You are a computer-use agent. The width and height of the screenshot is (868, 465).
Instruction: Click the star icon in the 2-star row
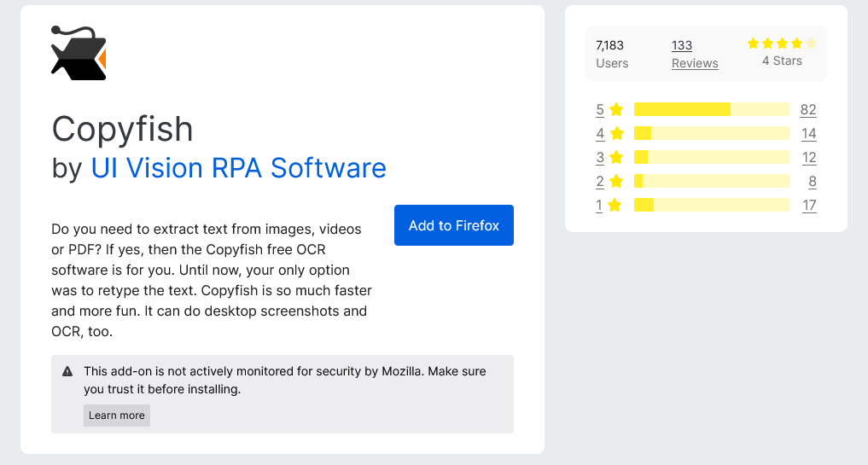(616, 181)
